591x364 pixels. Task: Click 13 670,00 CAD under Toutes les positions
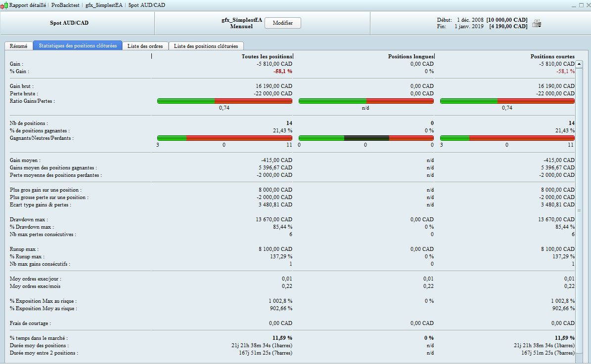pos(274,219)
